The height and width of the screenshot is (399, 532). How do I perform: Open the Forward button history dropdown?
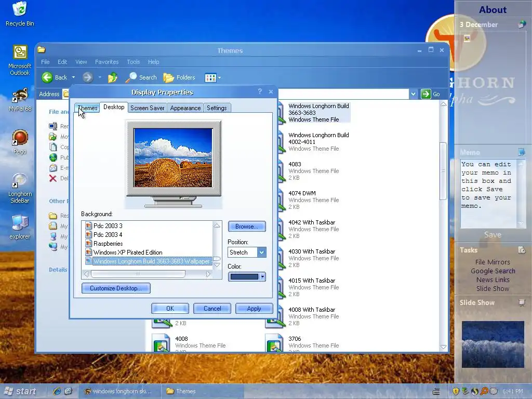tap(100, 77)
